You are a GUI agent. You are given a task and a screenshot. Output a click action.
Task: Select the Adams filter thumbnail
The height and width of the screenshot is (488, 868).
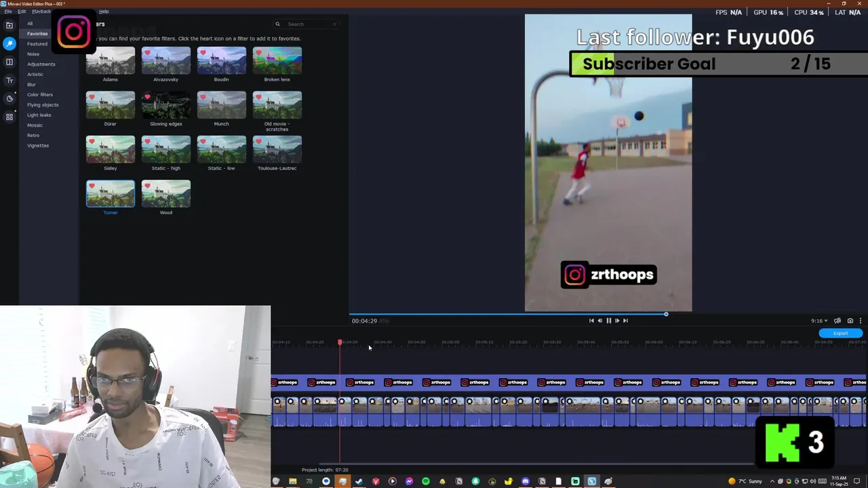pyautogui.click(x=111, y=60)
